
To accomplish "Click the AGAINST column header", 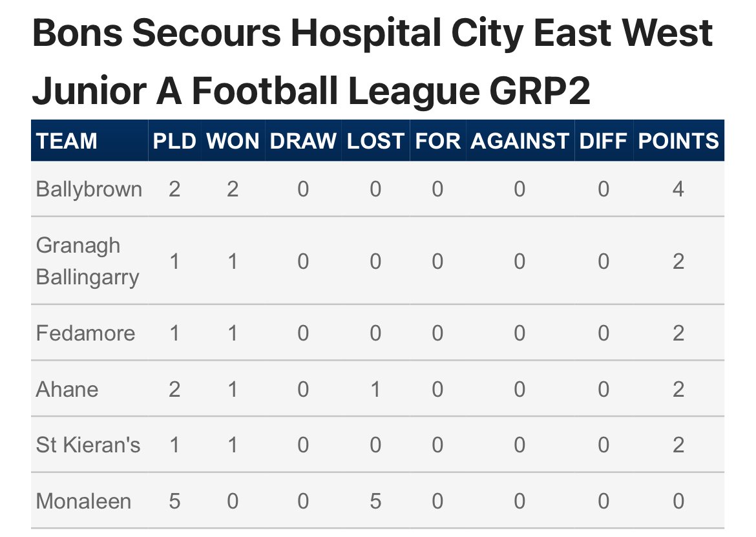I will point(520,142).
